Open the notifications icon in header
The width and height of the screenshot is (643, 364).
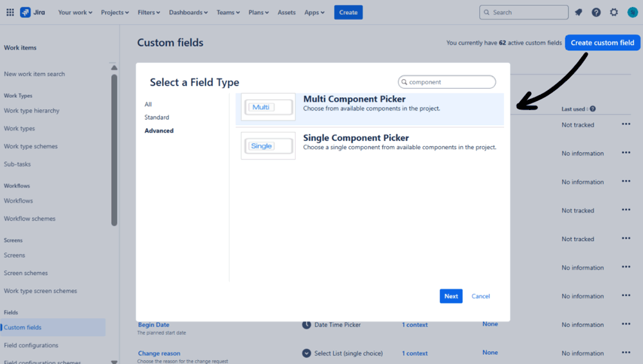579,12
